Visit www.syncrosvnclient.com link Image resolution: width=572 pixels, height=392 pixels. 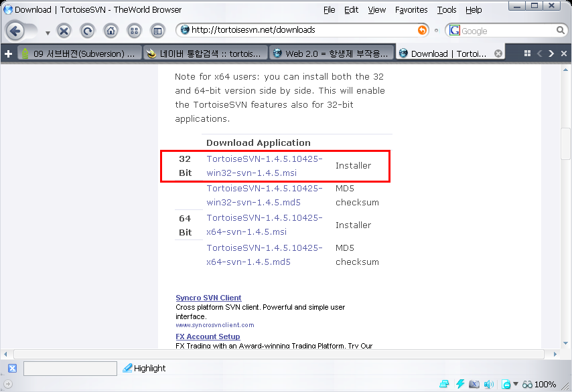click(x=215, y=325)
